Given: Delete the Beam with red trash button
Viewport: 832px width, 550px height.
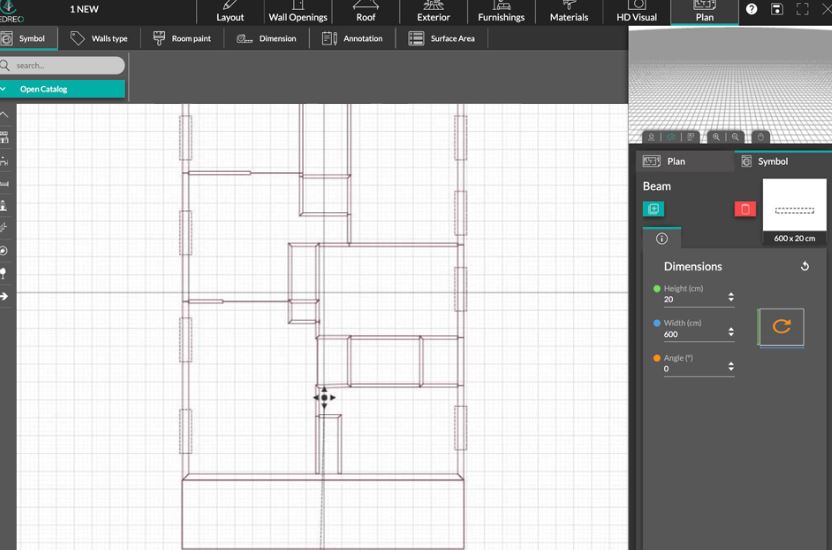Looking at the screenshot, I should pos(745,209).
